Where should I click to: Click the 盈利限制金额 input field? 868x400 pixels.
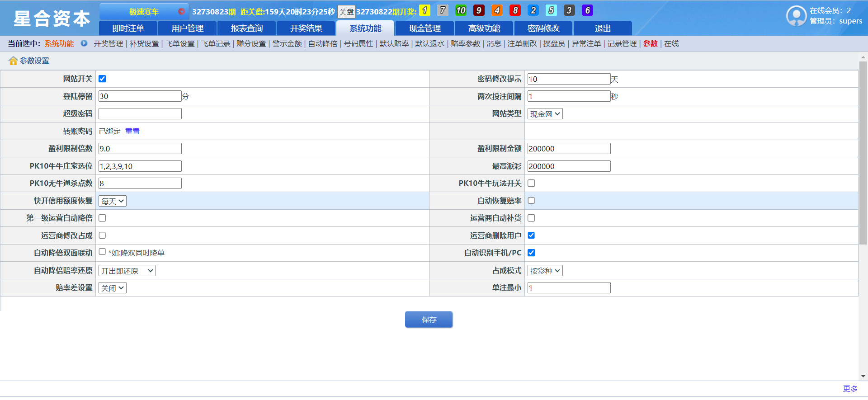tap(569, 149)
